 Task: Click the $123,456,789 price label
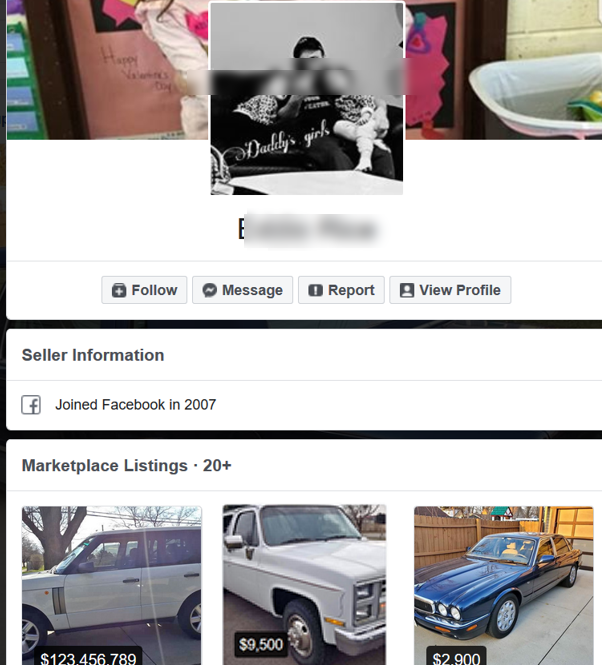pos(88,657)
